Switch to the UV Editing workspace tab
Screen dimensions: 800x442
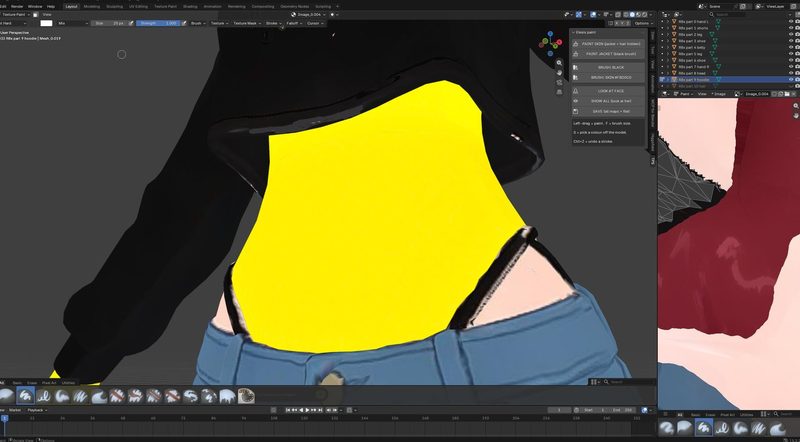click(x=138, y=6)
